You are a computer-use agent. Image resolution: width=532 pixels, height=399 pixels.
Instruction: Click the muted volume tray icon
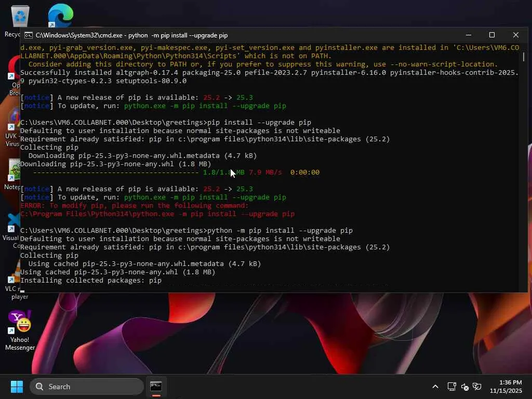(464, 387)
